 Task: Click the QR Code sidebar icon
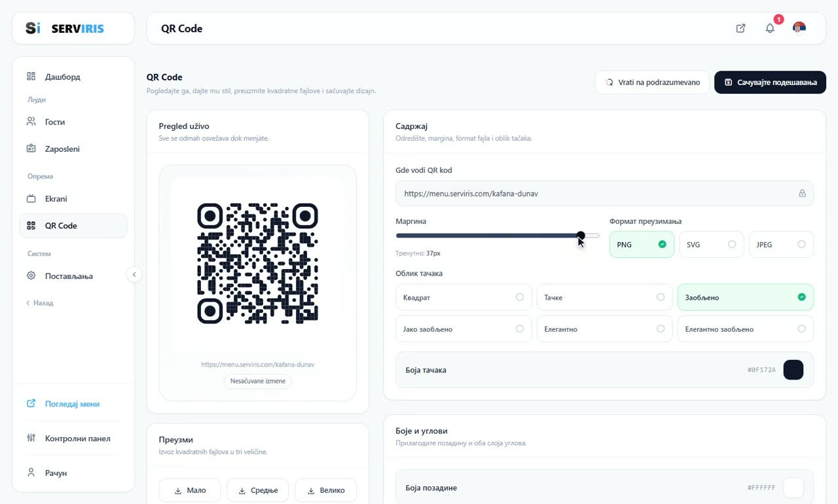click(x=31, y=226)
